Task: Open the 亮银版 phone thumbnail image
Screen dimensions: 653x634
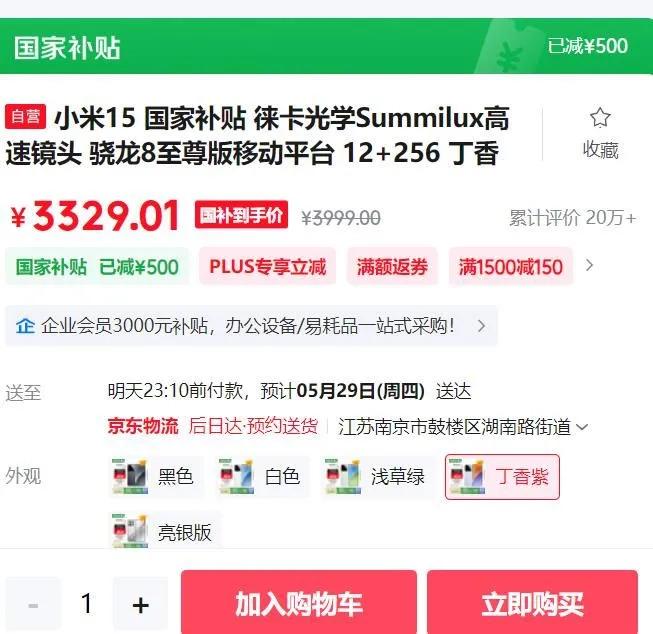Action: click(130, 531)
